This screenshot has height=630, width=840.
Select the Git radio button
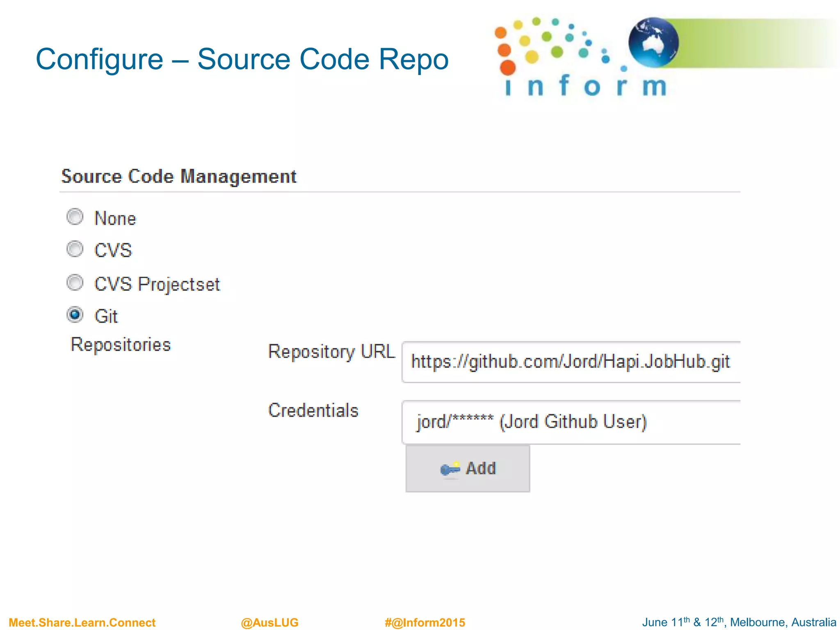[x=75, y=315]
